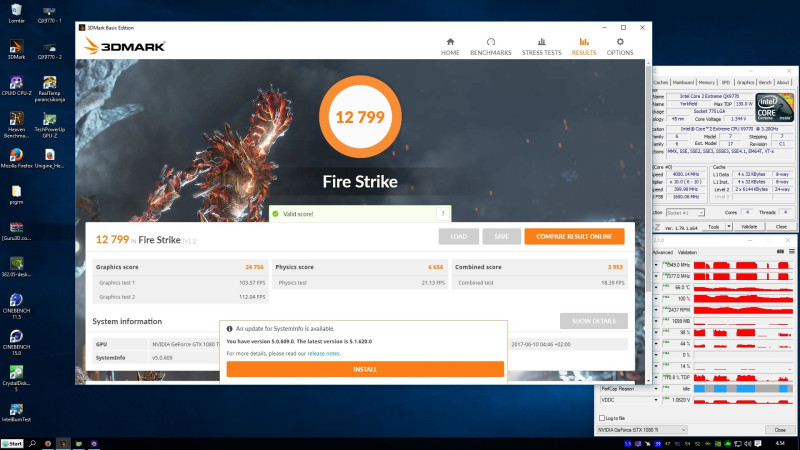Open the CrystalDisk desktop shortcut

click(16, 379)
